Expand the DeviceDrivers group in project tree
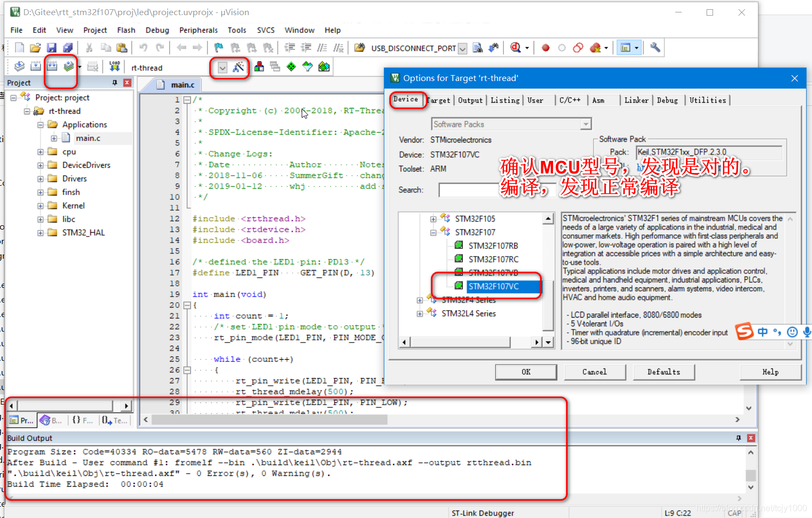812x518 pixels. (x=41, y=165)
